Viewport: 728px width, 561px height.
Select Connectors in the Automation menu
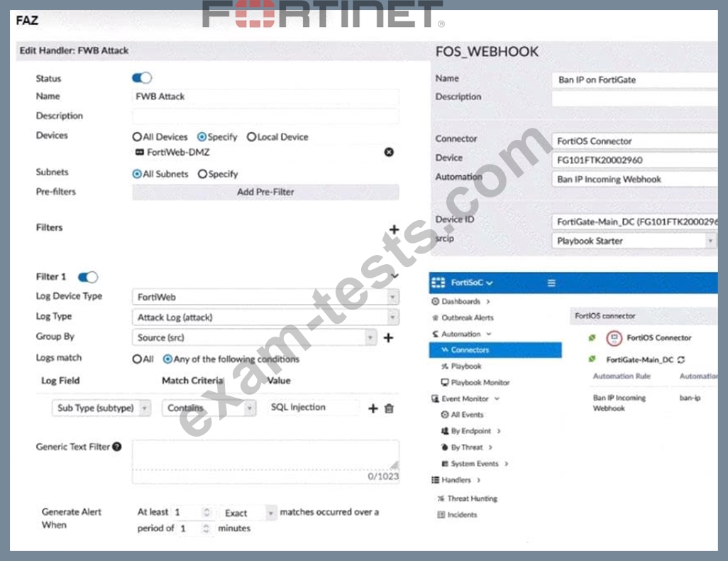point(469,350)
